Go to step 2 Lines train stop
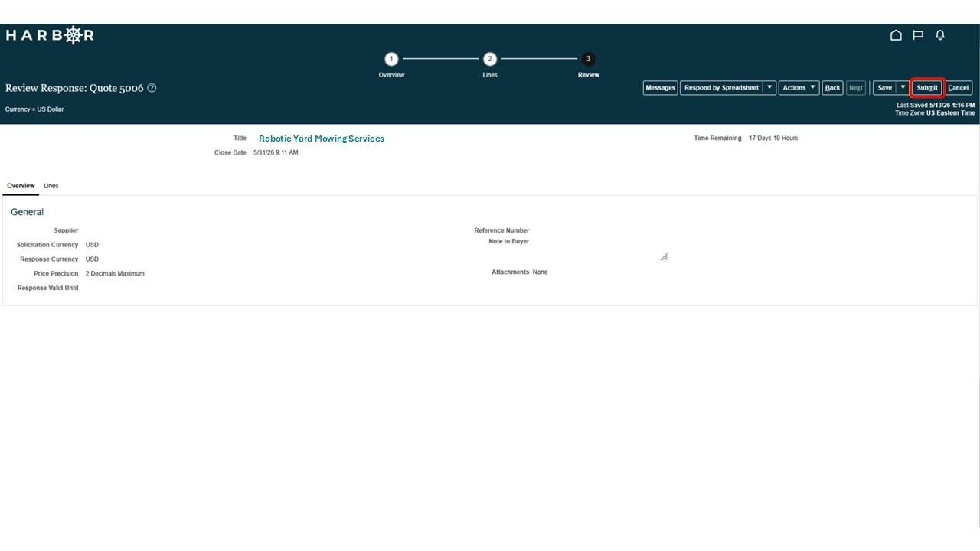Viewport: 980px width, 551px height. (x=490, y=59)
